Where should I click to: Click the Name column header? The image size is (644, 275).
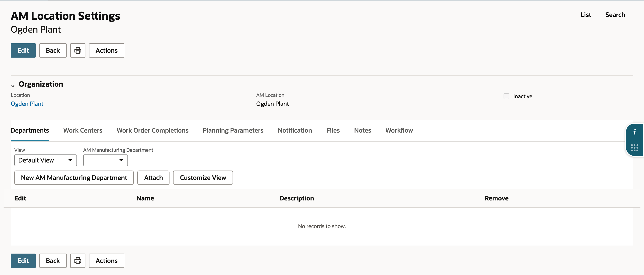pyautogui.click(x=145, y=198)
